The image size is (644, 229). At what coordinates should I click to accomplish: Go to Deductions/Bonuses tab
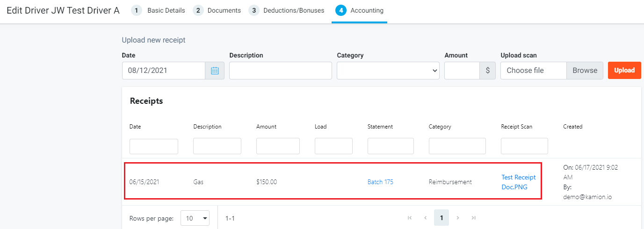pyautogui.click(x=286, y=10)
